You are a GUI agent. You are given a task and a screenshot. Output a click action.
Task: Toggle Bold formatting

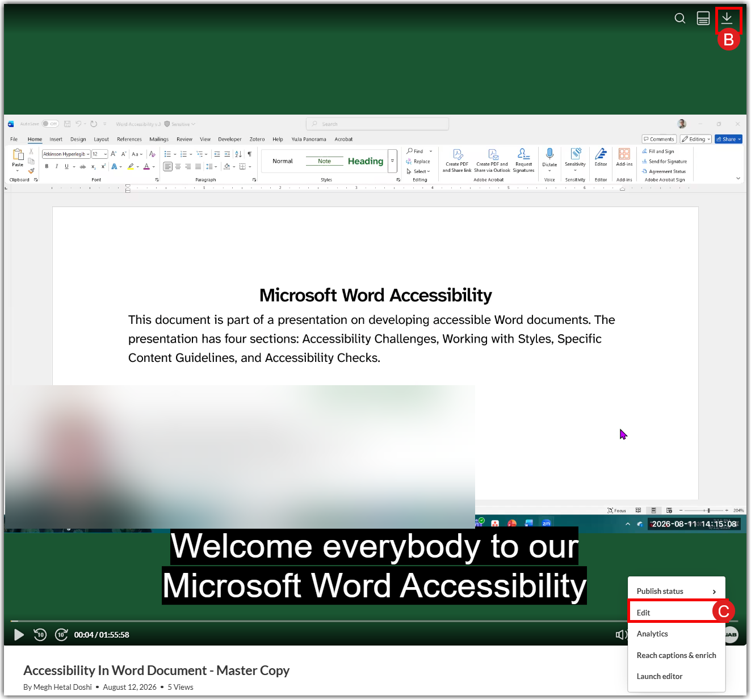coord(47,166)
